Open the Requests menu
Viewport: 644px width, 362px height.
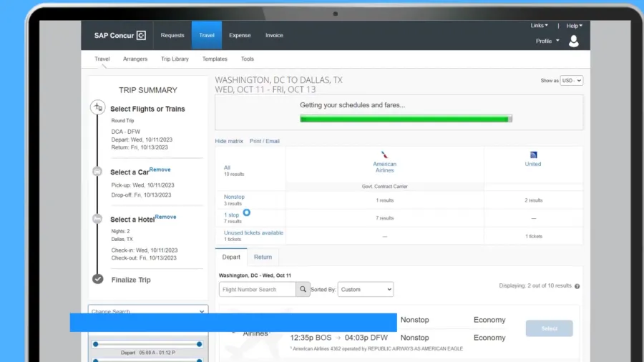pos(172,35)
